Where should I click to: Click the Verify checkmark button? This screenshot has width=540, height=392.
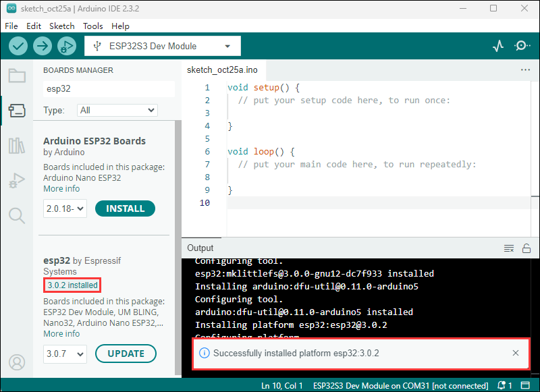(18, 46)
